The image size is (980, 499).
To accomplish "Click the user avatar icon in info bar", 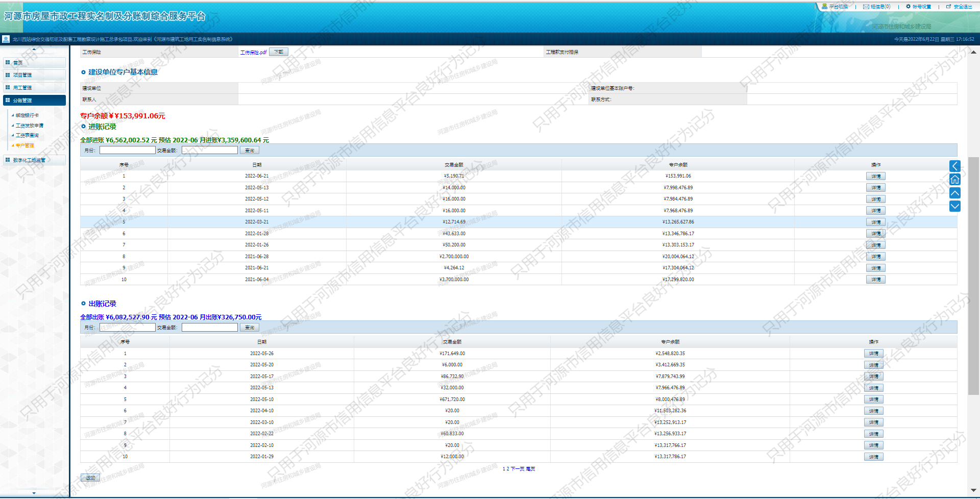I will pyautogui.click(x=6, y=39).
